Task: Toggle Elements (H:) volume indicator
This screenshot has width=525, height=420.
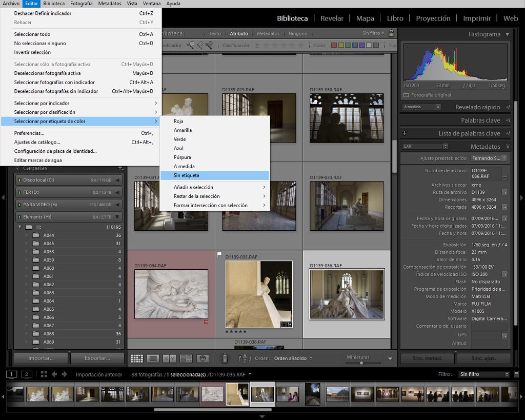Action: coord(19,217)
